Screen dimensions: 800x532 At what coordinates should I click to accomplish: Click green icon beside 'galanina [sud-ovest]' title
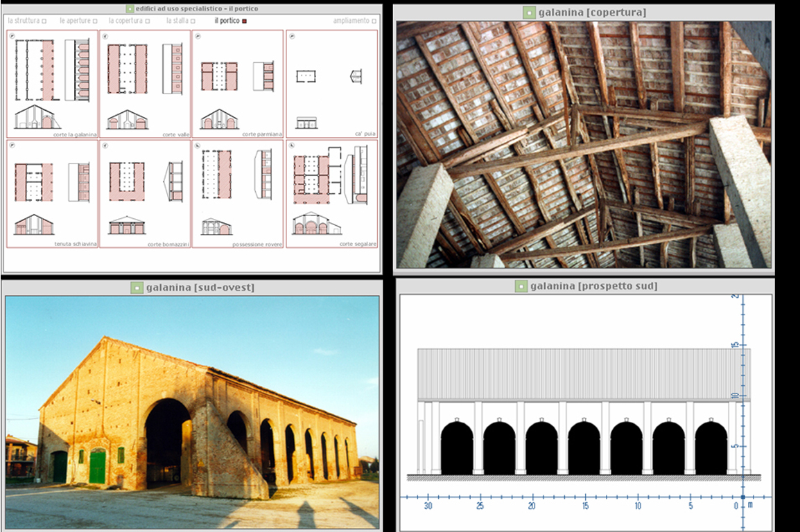click(137, 287)
